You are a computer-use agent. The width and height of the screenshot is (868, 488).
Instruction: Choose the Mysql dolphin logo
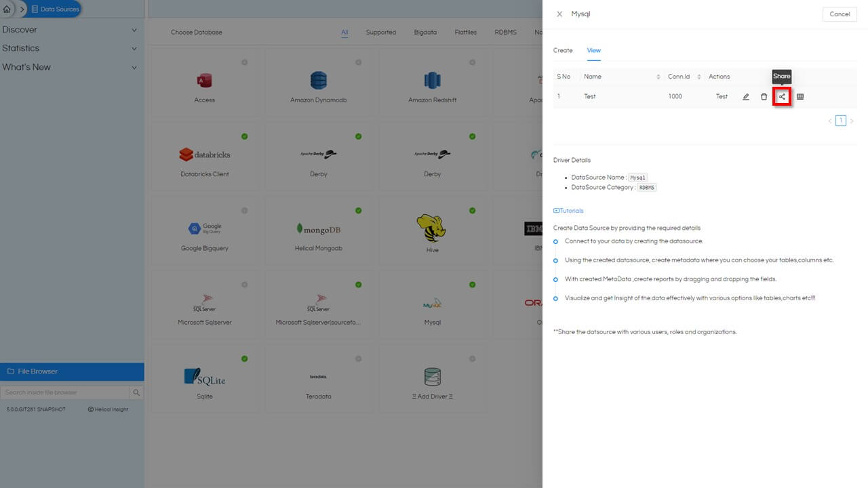pyautogui.click(x=433, y=304)
